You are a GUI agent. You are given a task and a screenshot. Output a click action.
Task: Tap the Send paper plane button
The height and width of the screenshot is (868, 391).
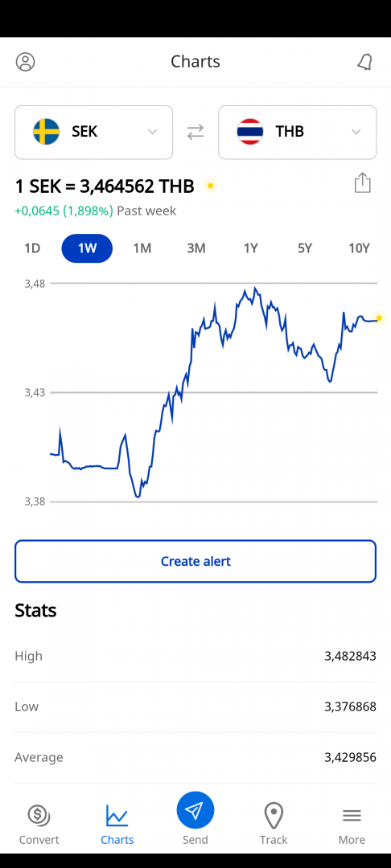[x=195, y=810]
